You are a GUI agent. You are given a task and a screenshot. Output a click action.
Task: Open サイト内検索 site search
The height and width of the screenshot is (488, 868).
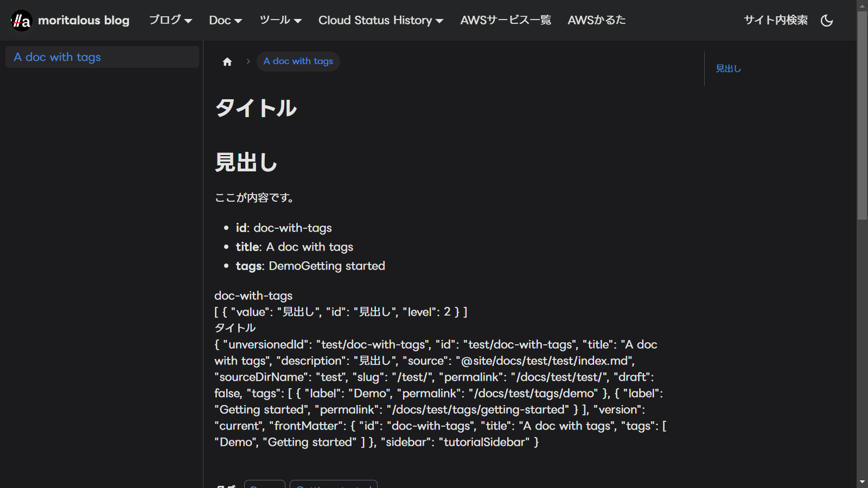[x=775, y=20]
